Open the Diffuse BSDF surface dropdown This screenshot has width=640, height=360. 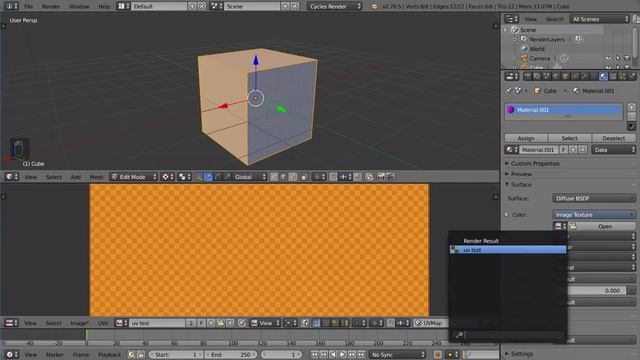click(x=594, y=198)
